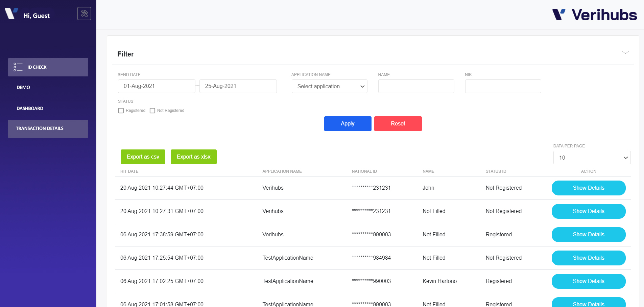This screenshot has width=644, height=307.
Task: Click the ID Check list icon
Action: [18, 67]
